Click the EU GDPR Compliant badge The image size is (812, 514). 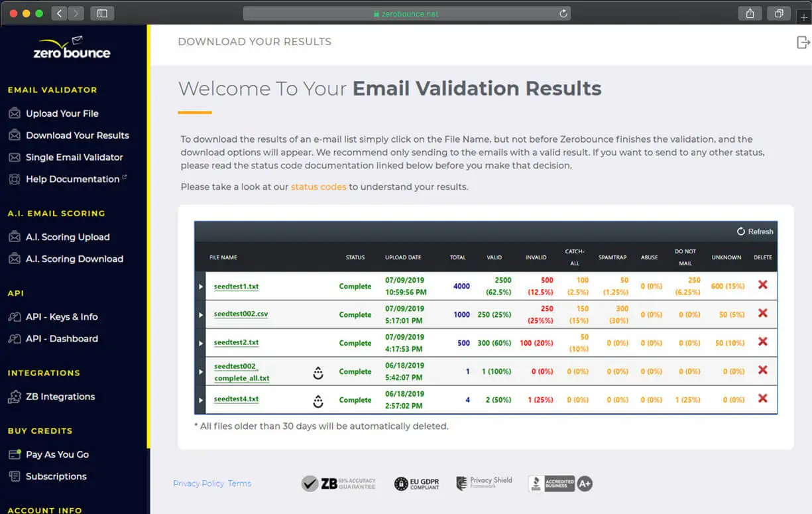(x=417, y=483)
